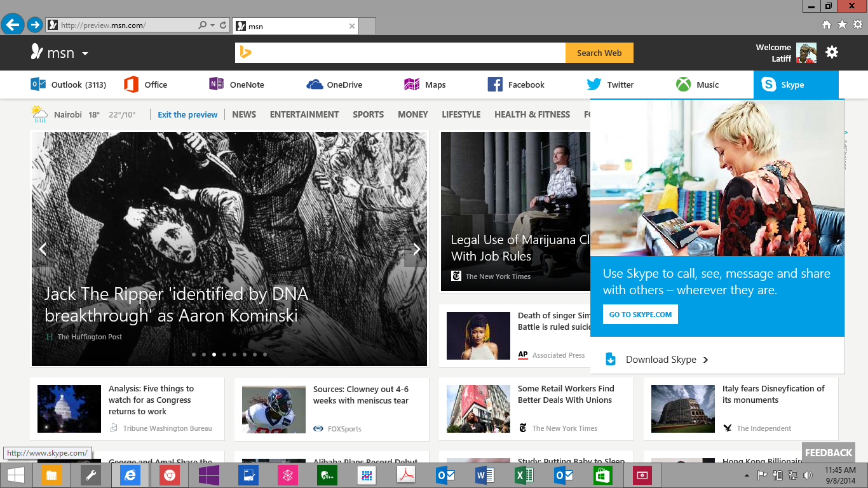Viewport: 868px width, 488px height.
Task: Click the Search Web button
Action: [599, 53]
